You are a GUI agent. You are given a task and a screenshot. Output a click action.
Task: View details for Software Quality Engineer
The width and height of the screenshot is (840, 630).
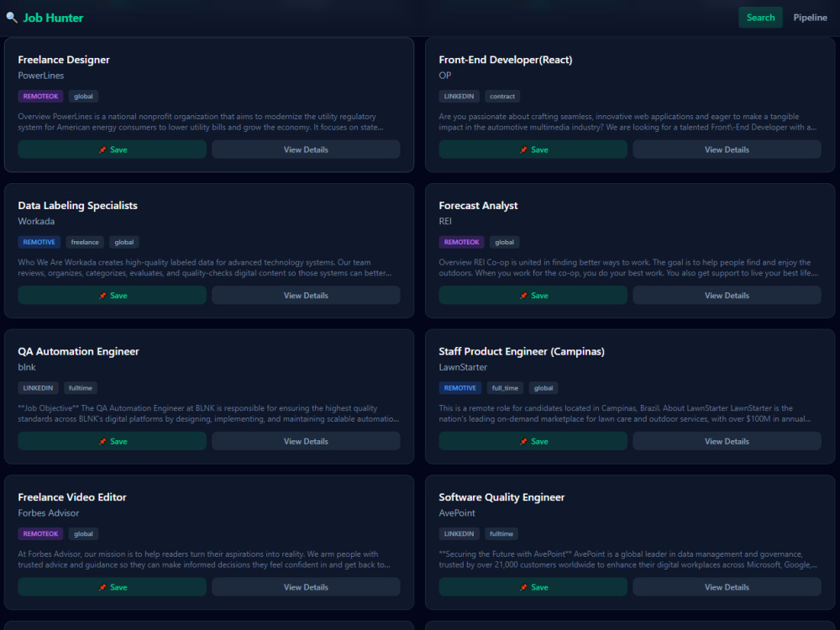pos(727,586)
